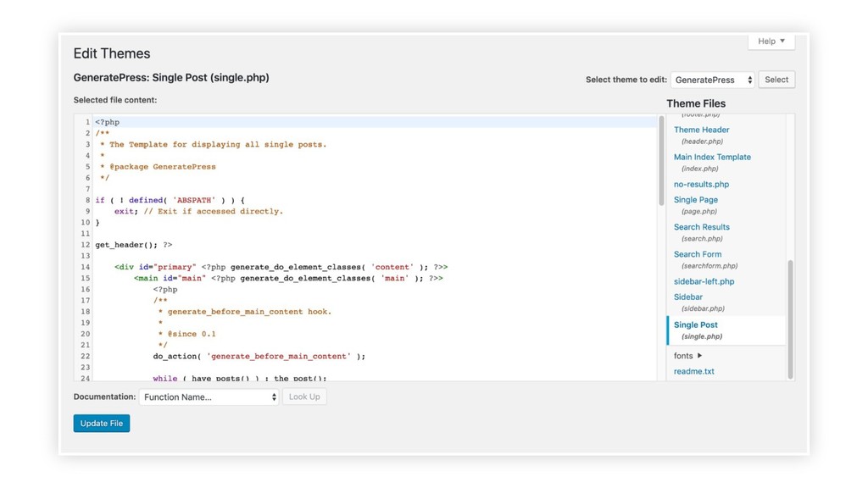Image resolution: width=868 pixels, height=488 pixels.
Task: Click the Theme Files list scrollbar
Action: tap(791, 319)
